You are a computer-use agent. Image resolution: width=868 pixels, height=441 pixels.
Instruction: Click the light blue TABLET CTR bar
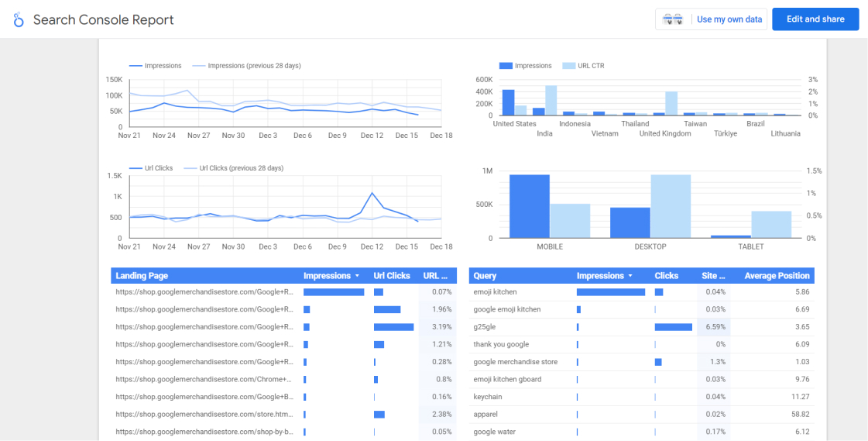771,225
